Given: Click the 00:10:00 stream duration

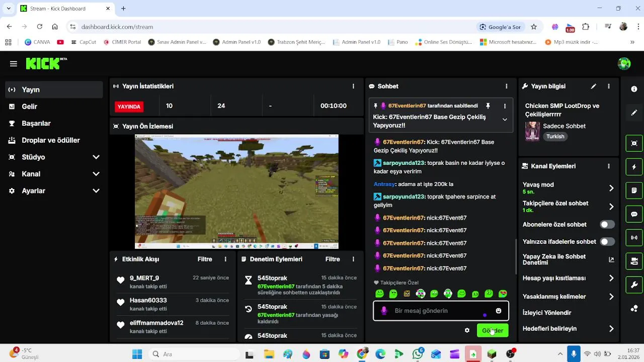Looking at the screenshot, I should (334, 106).
